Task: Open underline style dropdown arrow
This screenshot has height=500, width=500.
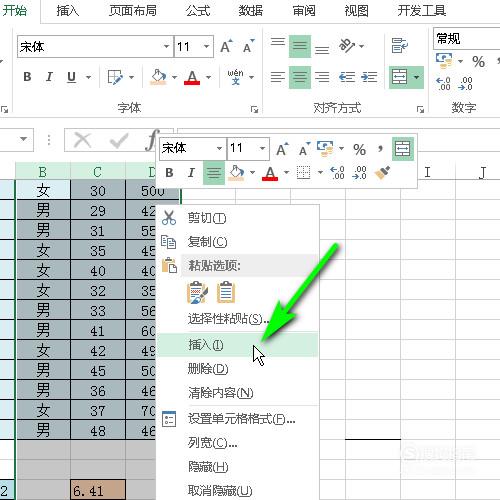Action: coord(88,77)
